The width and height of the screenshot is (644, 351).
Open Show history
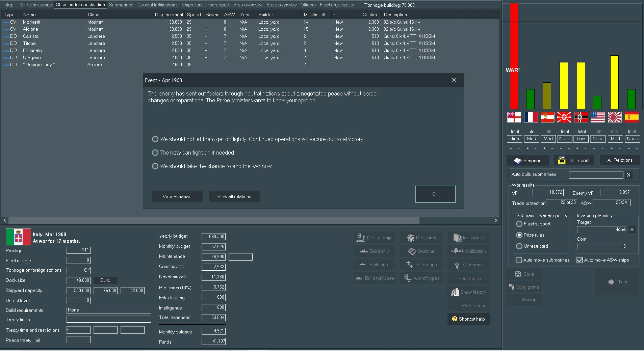click(469, 292)
